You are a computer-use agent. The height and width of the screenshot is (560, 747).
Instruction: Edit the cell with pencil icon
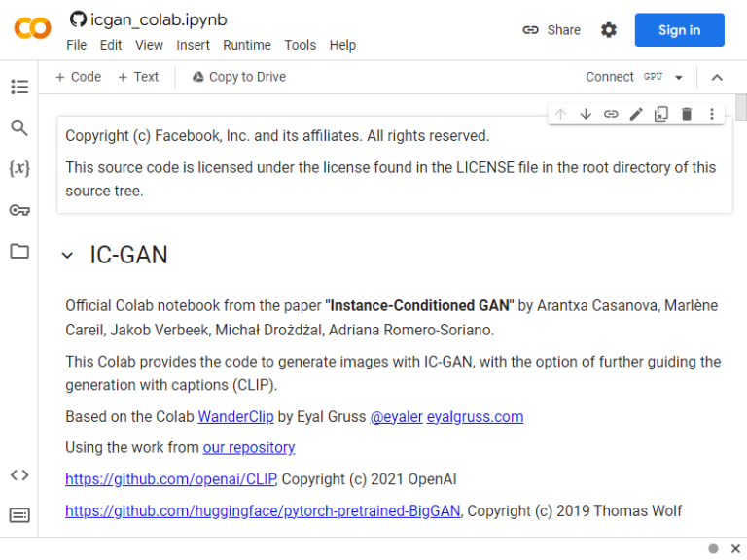[x=636, y=114]
